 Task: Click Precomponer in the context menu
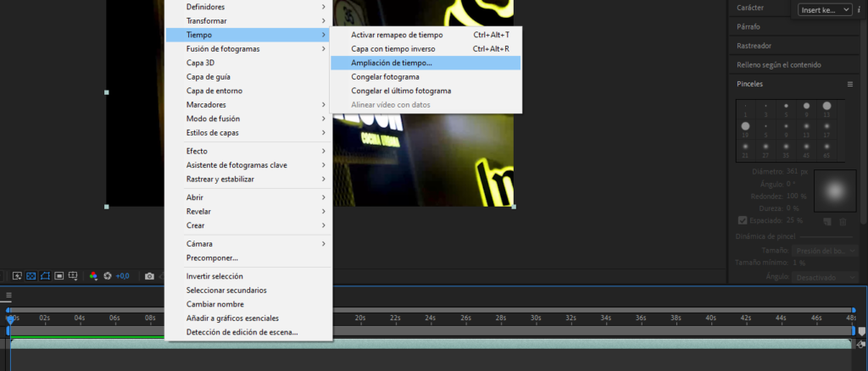click(212, 257)
